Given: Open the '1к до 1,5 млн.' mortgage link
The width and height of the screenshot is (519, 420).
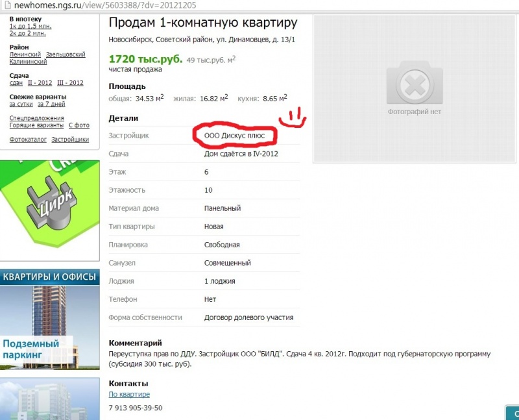Looking at the screenshot, I should point(30,26).
